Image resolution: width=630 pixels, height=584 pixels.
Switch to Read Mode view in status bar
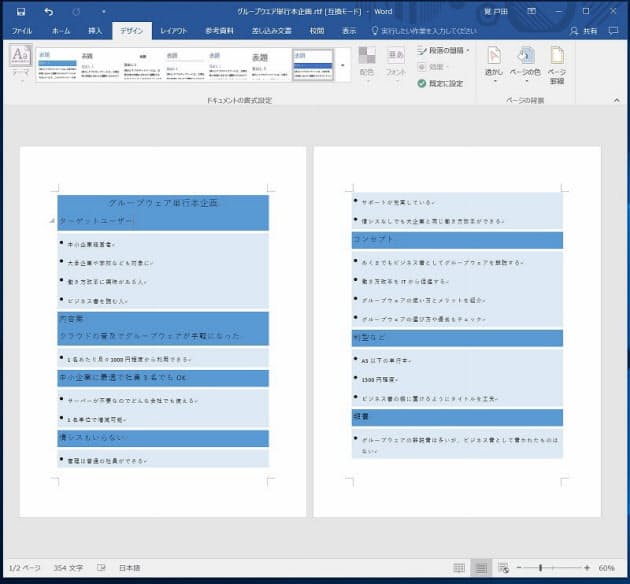click(x=459, y=568)
